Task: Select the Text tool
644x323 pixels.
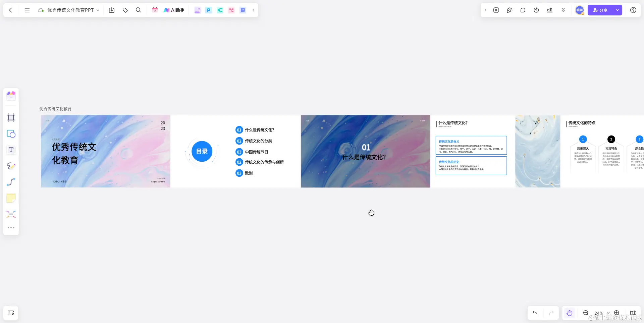Action: (11, 150)
